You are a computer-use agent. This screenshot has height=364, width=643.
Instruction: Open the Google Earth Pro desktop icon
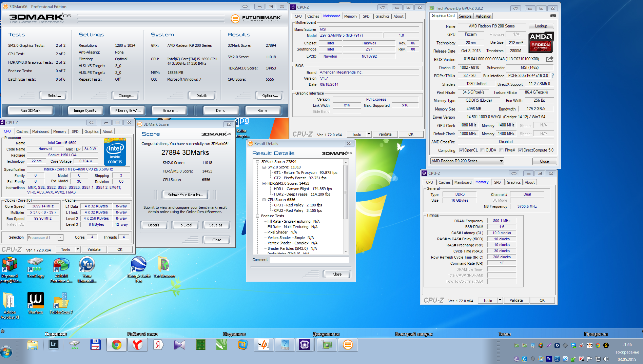pyautogui.click(x=139, y=269)
